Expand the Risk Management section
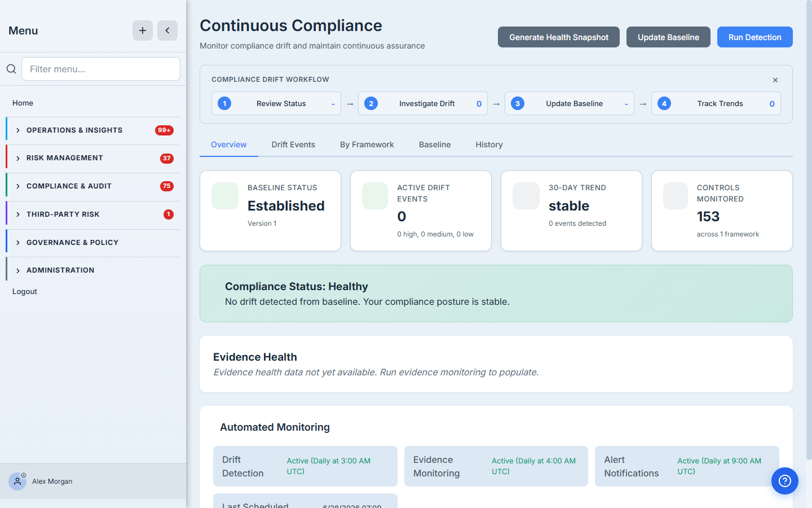Image resolution: width=812 pixels, height=508 pixels. [x=94, y=158]
